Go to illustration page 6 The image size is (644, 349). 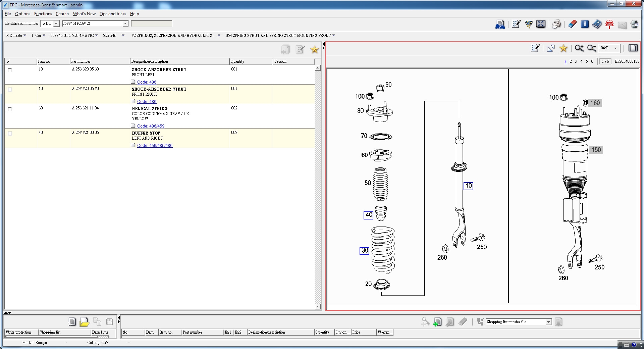[592, 61]
